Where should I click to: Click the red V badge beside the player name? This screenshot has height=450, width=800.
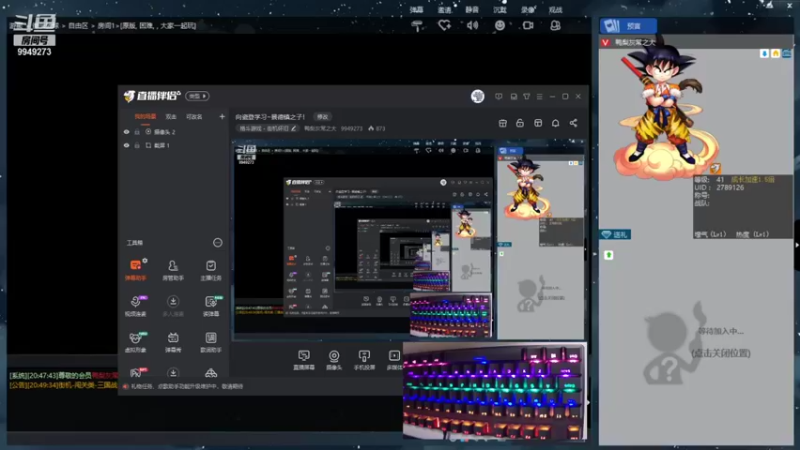[x=606, y=42]
